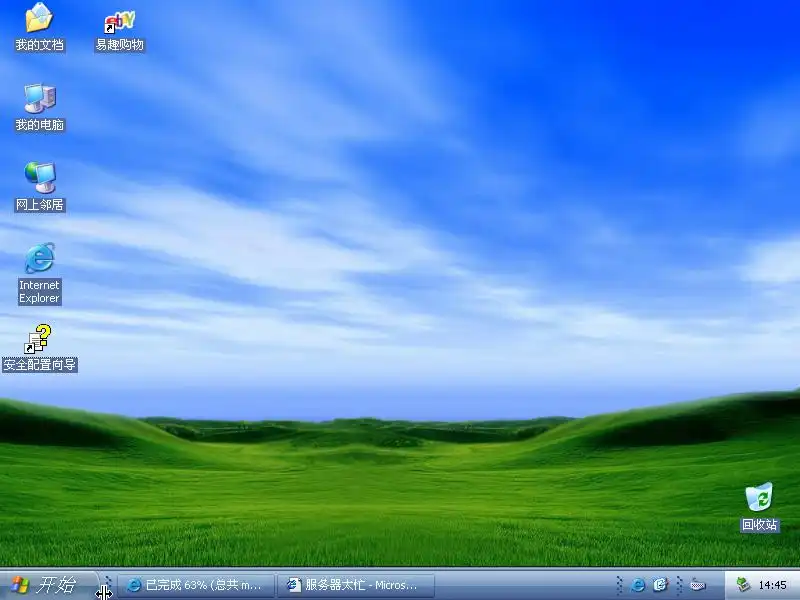Click the keyboard input language bar icon
Screen dimensions: 800x600
coord(698,585)
